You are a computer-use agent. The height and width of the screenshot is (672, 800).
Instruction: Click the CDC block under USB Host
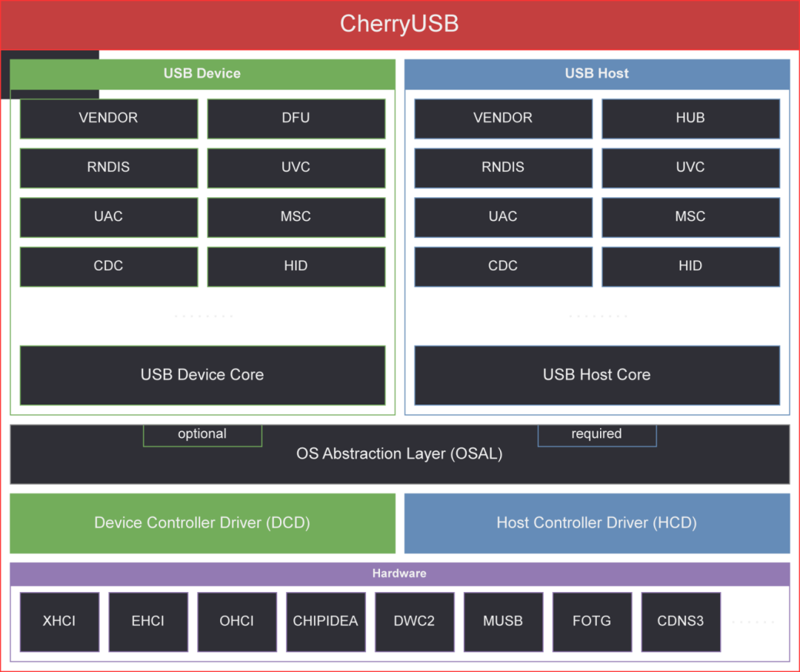pyautogui.click(x=503, y=267)
